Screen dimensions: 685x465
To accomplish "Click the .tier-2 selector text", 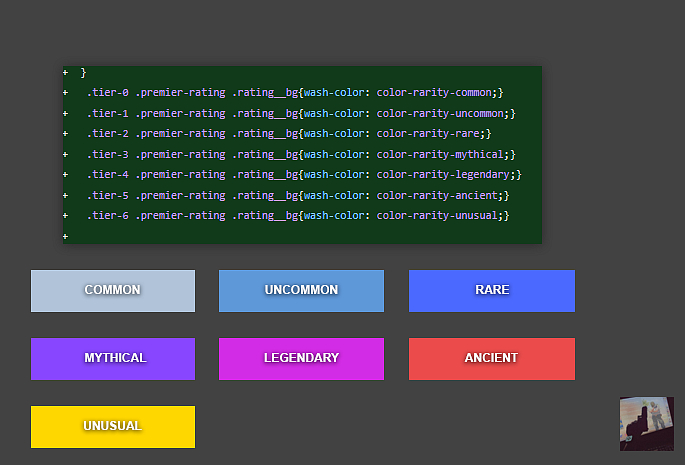I will pyautogui.click(x=107, y=134).
